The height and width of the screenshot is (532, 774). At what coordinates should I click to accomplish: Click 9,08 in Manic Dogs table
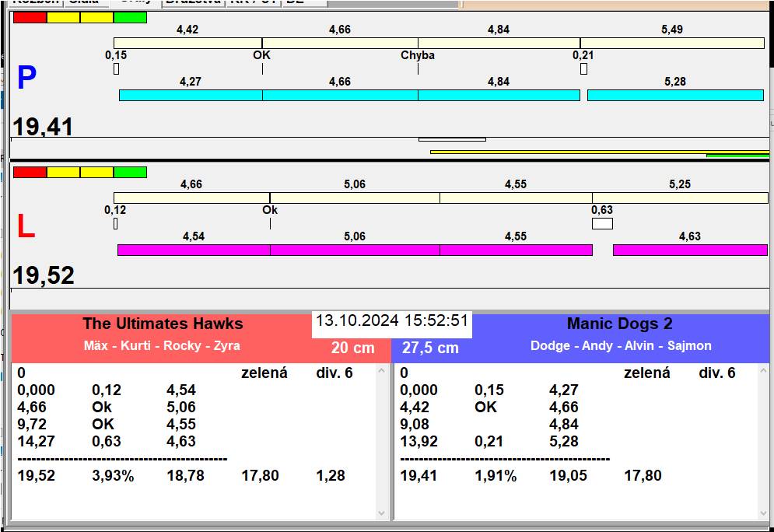click(415, 425)
